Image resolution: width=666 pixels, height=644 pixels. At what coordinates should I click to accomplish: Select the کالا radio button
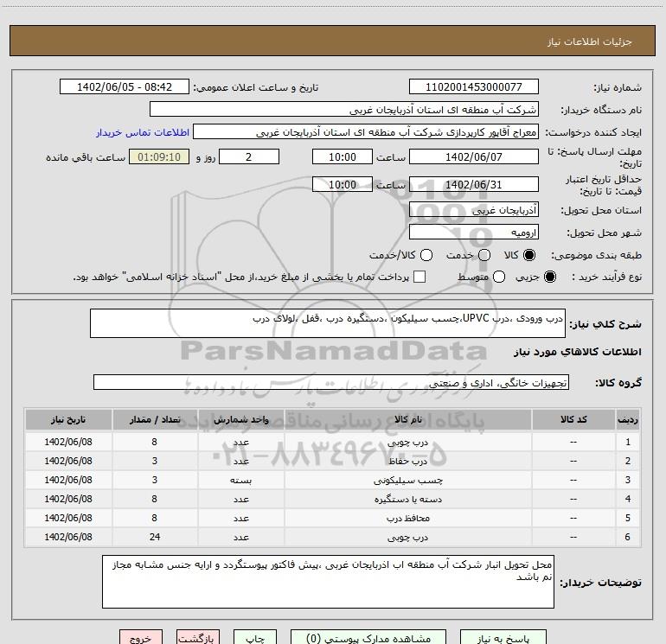529,255
